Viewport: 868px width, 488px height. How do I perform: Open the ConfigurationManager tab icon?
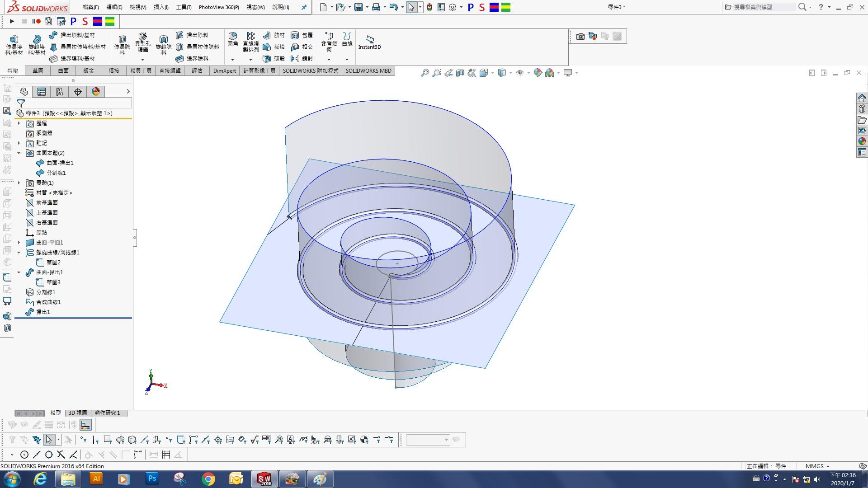point(60,92)
